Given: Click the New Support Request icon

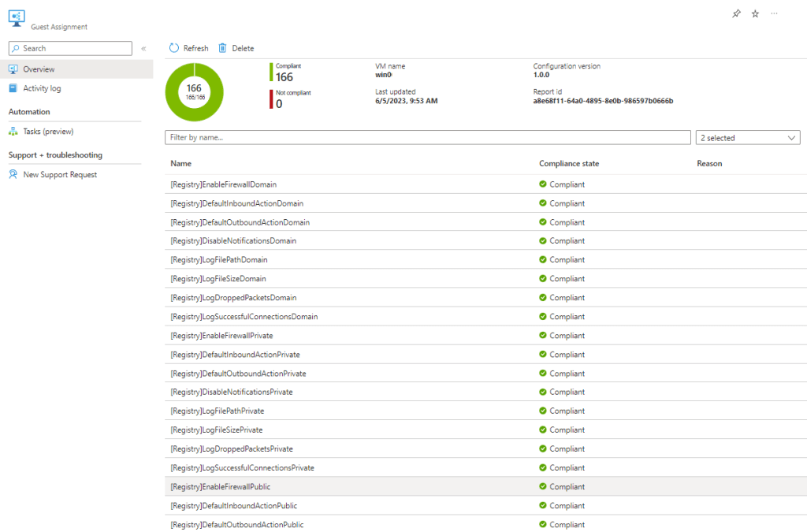Looking at the screenshot, I should (x=13, y=175).
